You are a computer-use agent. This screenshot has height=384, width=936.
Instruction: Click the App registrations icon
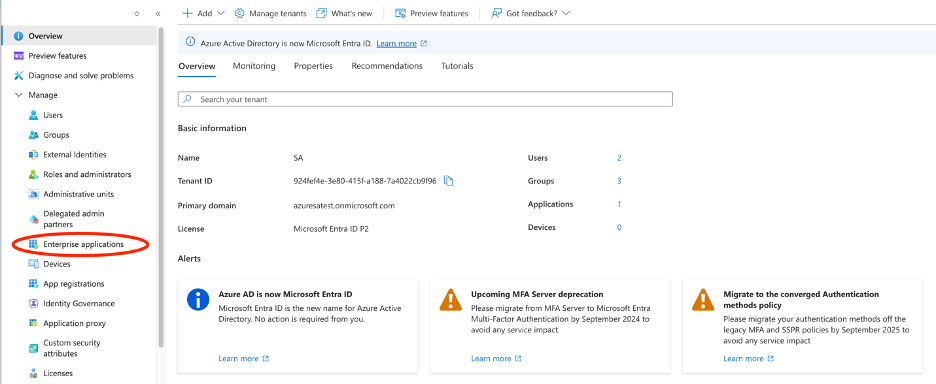33,284
